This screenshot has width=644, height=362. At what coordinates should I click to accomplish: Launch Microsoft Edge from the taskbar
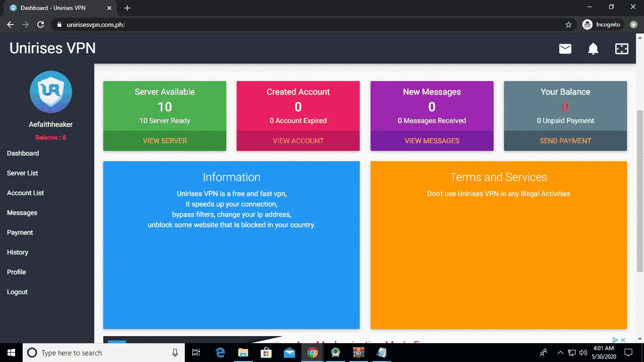coord(220,353)
